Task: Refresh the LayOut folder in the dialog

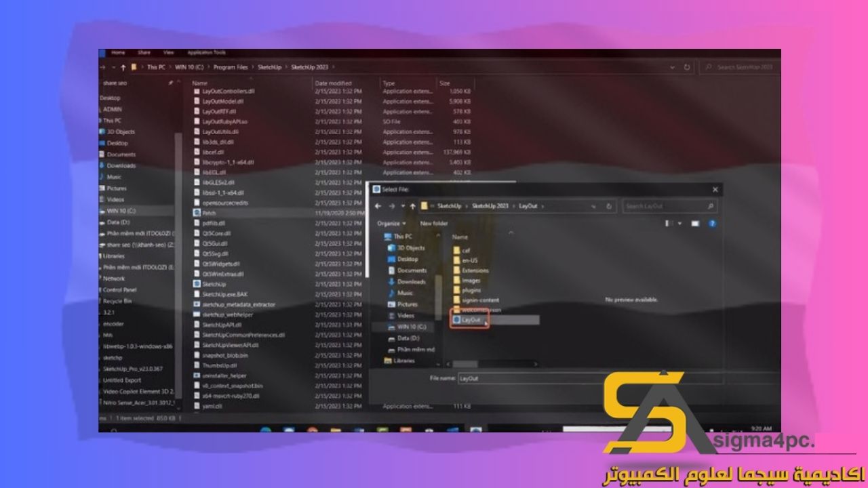Action: 609,206
